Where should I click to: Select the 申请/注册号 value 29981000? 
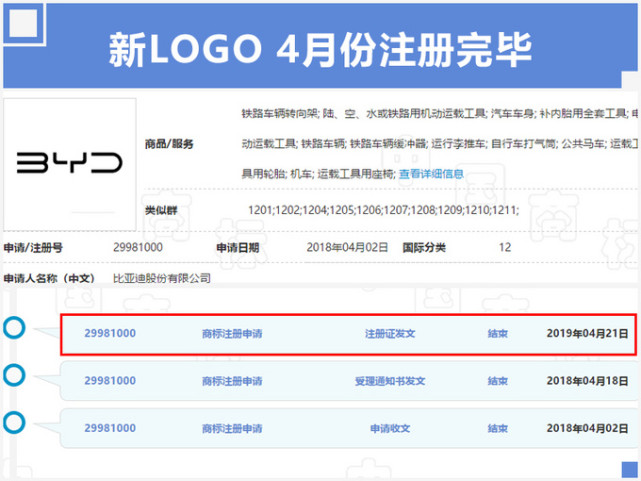(x=138, y=247)
